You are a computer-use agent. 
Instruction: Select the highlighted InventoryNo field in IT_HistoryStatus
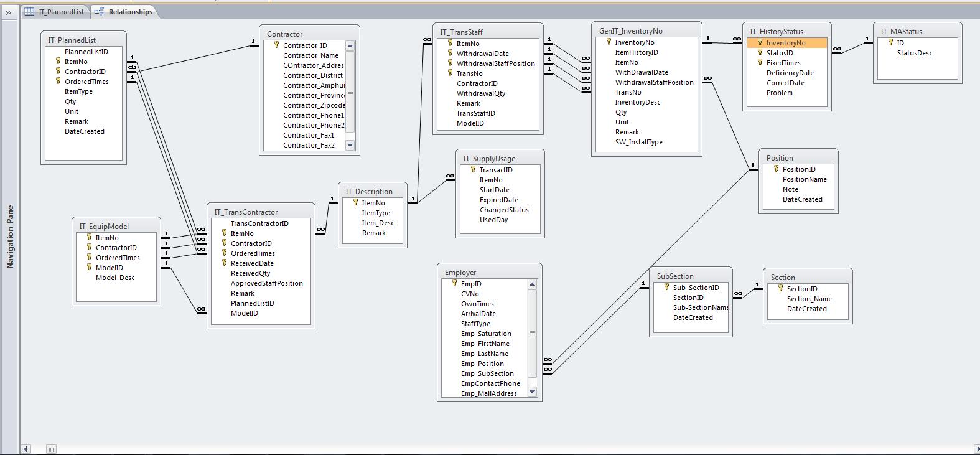click(x=785, y=43)
